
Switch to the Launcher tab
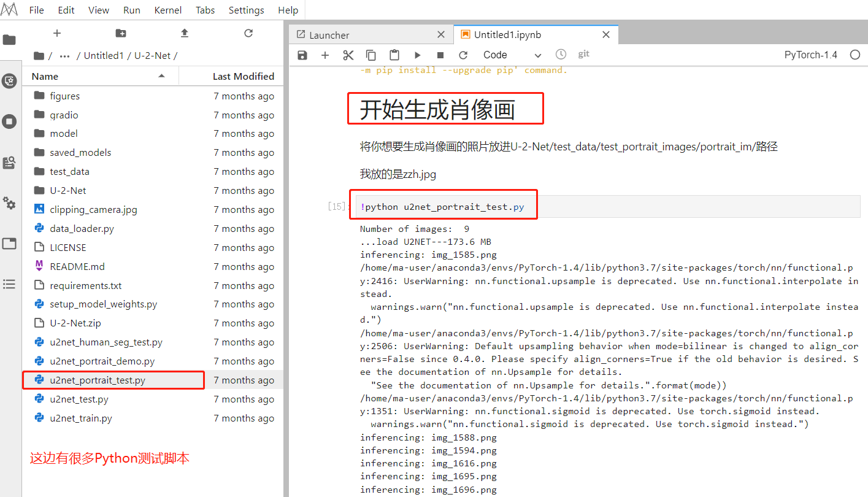coord(371,35)
